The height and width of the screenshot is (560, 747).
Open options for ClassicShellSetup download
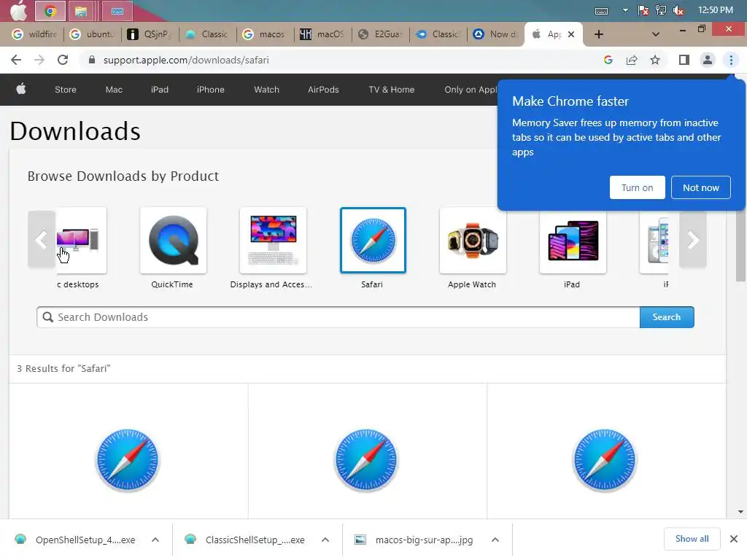pyautogui.click(x=325, y=540)
